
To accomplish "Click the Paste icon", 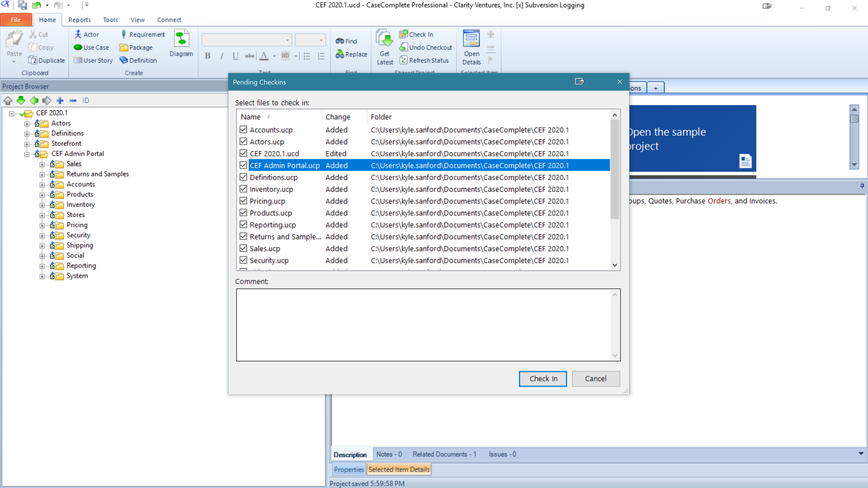I will [x=14, y=38].
